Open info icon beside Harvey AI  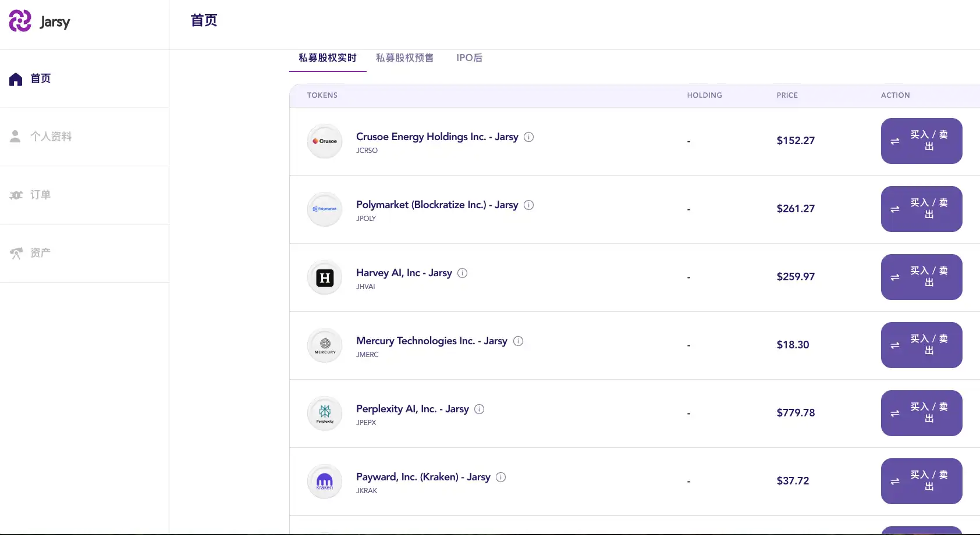[462, 273]
